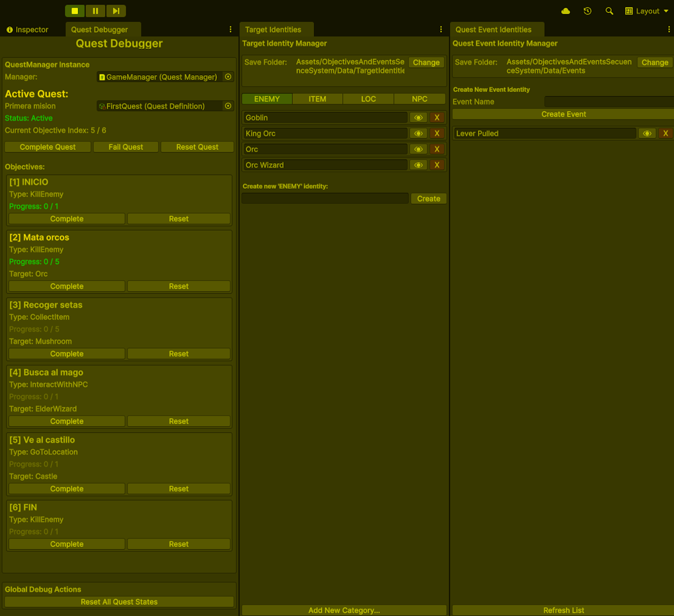Open object picker for the Manager field
Image resolution: width=674 pixels, height=616 pixels.
coord(228,77)
